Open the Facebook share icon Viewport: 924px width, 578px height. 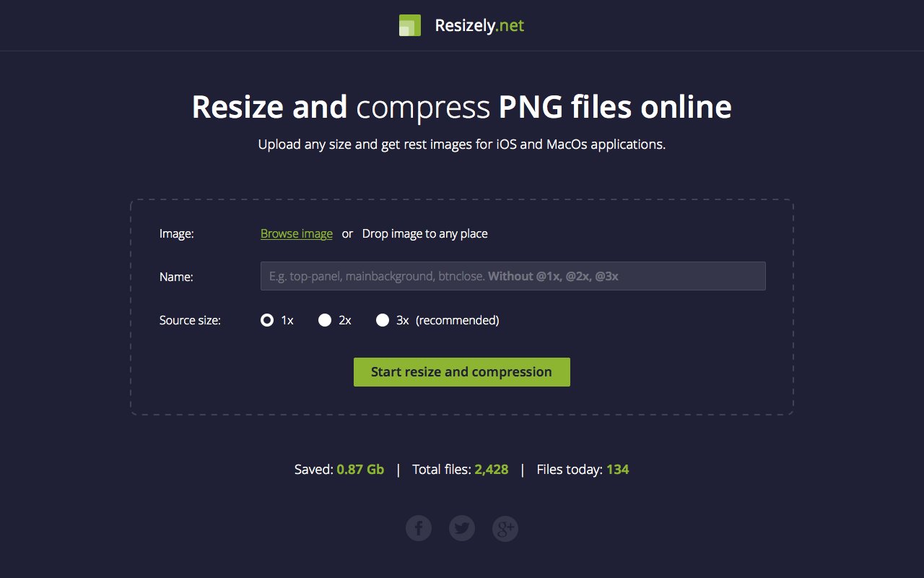pyautogui.click(x=419, y=528)
